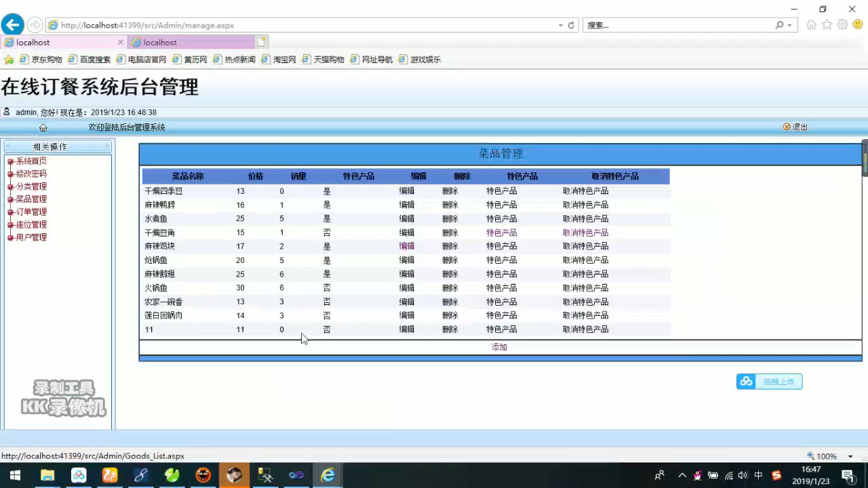
Task: Open the address bar dropdown arrow
Action: point(560,25)
